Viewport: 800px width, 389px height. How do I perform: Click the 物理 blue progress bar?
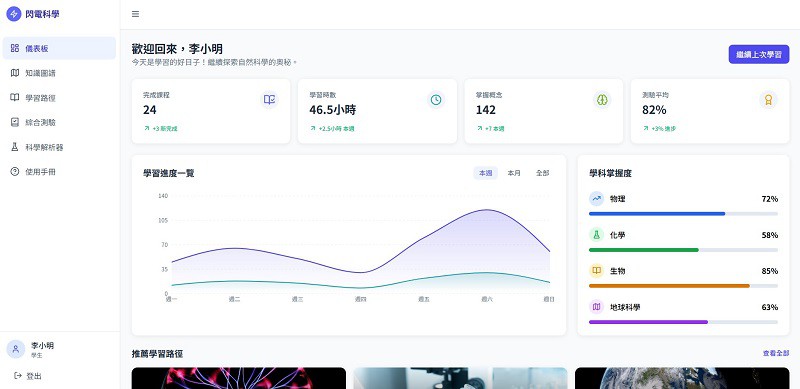click(x=657, y=213)
